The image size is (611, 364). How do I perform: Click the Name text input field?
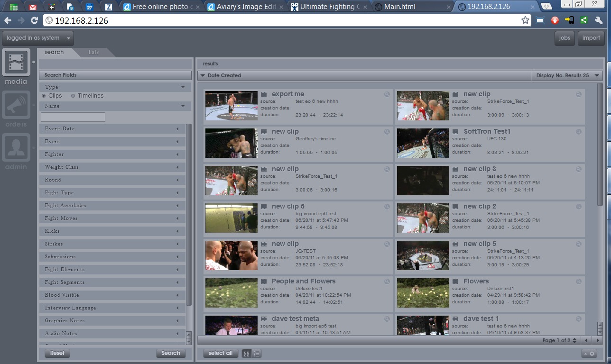tap(73, 117)
